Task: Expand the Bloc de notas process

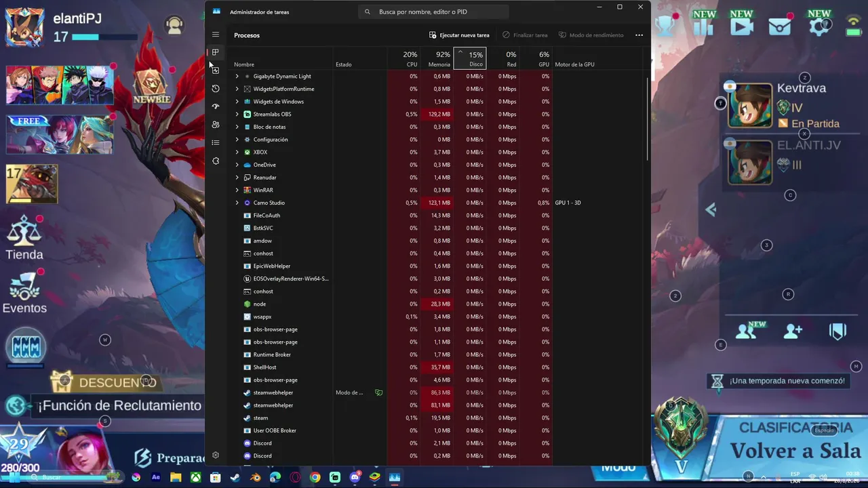Action: click(237, 127)
